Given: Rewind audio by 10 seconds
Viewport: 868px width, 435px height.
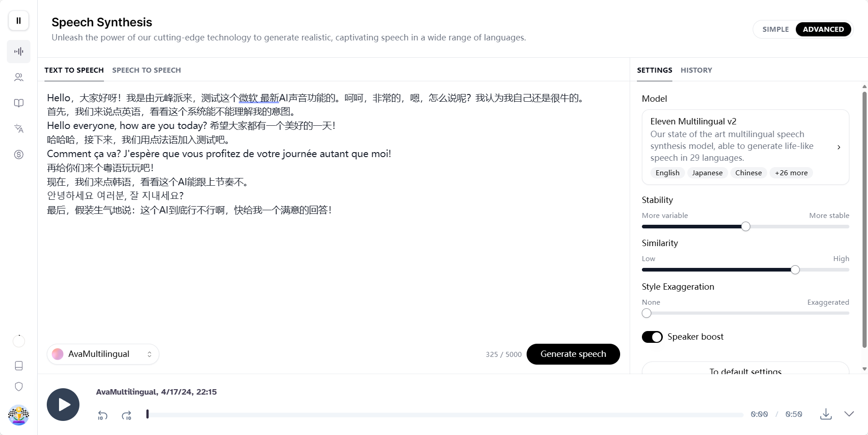Looking at the screenshot, I should pyautogui.click(x=103, y=415).
